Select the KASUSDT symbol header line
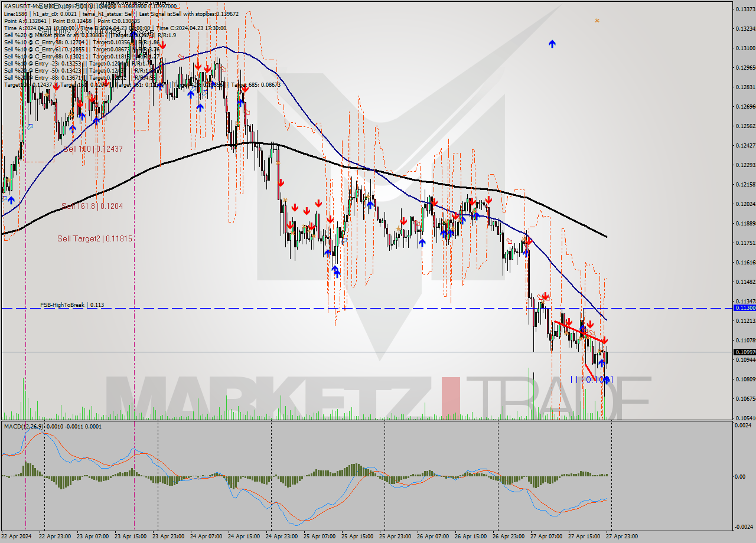The height and width of the screenshot is (543, 756). click(92, 6)
